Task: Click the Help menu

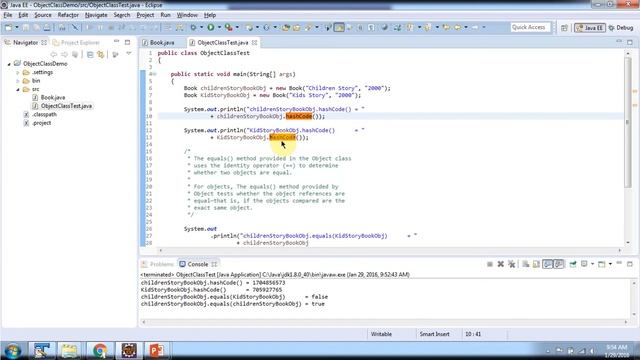Action: [x=210, y=15]
